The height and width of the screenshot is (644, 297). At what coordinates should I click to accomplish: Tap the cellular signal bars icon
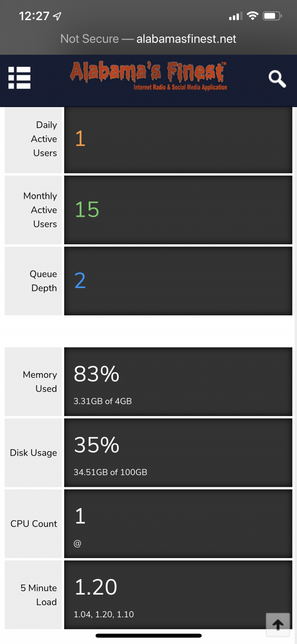pyautogui.click(x=235, y=16)
